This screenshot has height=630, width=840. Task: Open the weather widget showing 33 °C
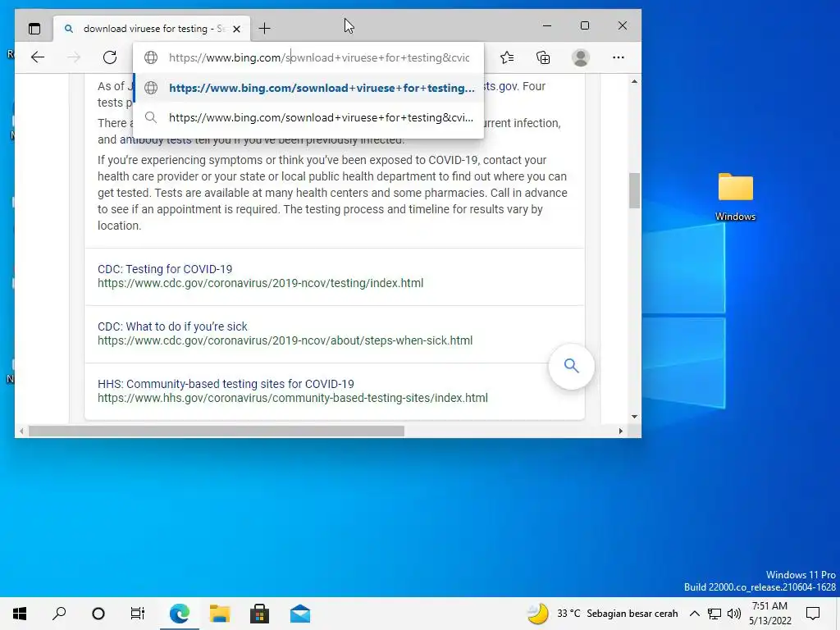point(602,614)
